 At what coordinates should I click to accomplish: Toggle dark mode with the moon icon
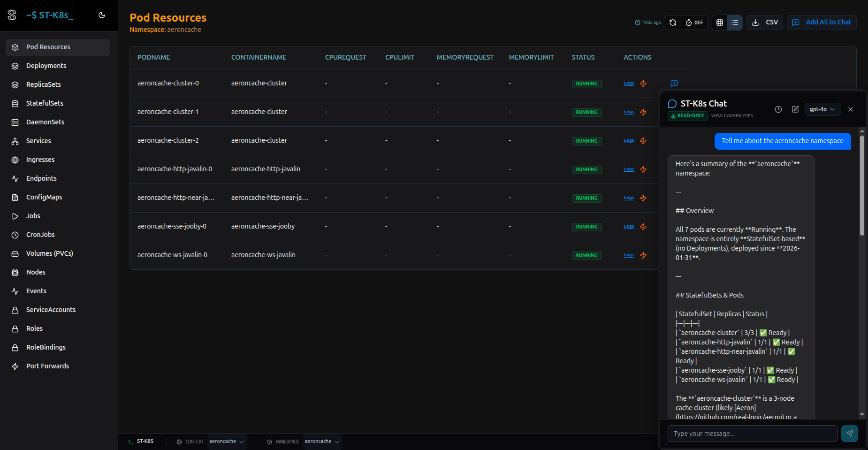pos(102,15)
